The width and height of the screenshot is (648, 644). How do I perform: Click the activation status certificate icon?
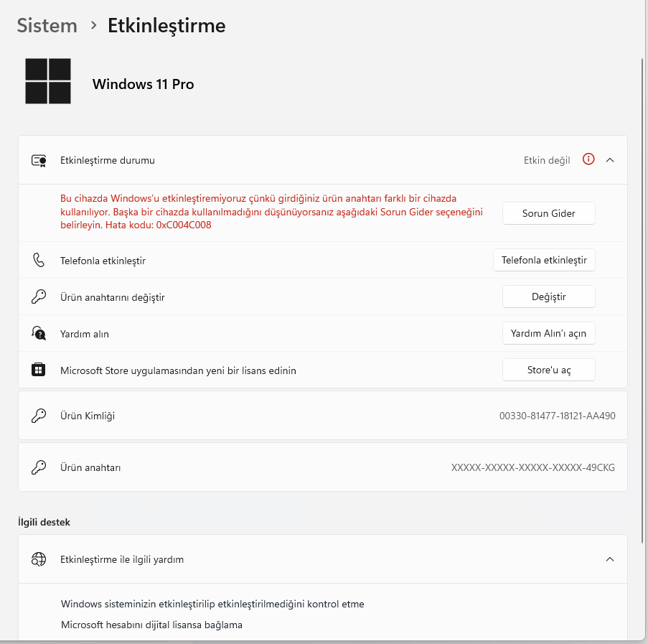coord(39,160)
